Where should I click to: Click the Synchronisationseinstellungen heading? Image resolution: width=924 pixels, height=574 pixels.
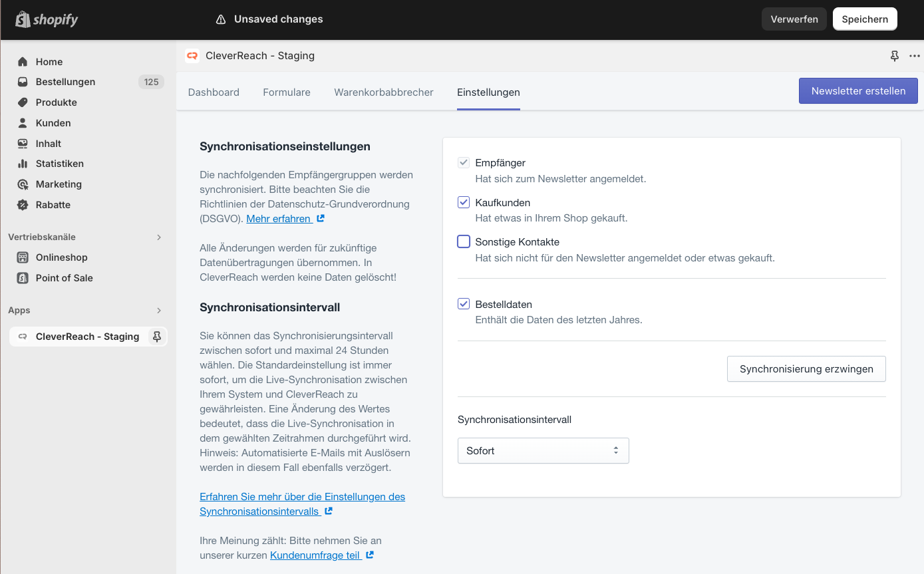[x=285, y=146]
